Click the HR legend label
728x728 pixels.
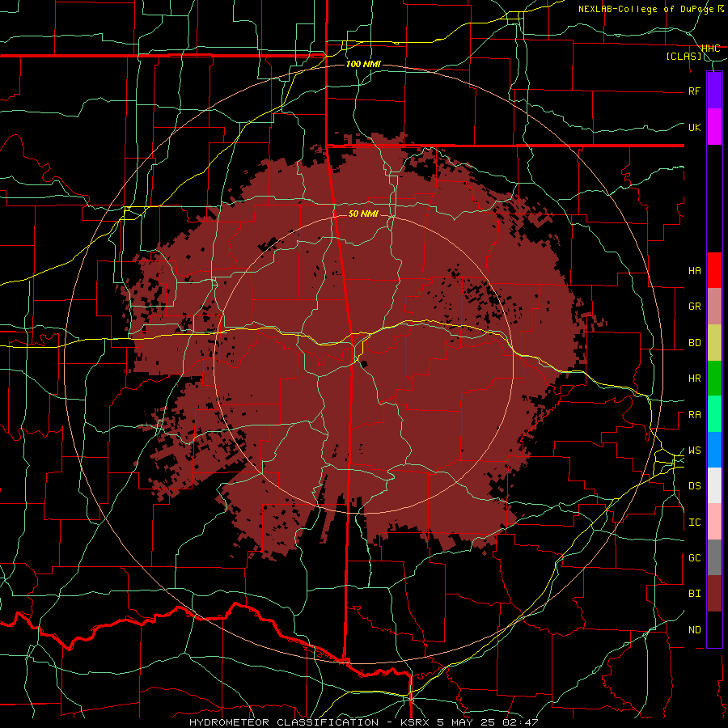[x=695, y=379]
